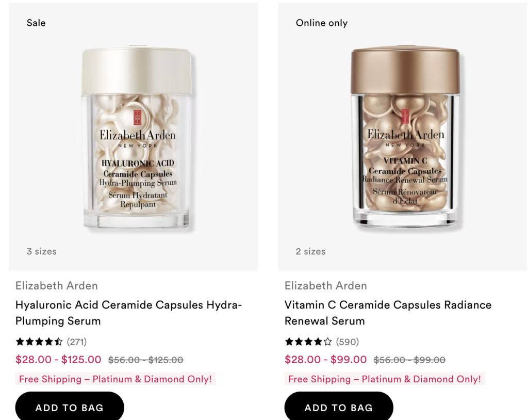The height and width of the screenshot is (420, 528).
Task: Open the Hyaluronic Acid Ceramide Capsules product image
Action: coord(137,138)
